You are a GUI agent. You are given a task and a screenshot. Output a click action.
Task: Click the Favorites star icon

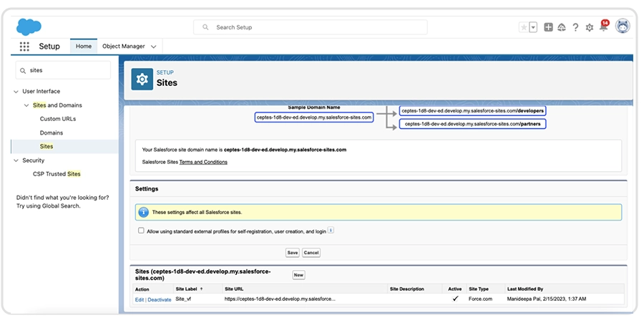[x=524, y=27]
